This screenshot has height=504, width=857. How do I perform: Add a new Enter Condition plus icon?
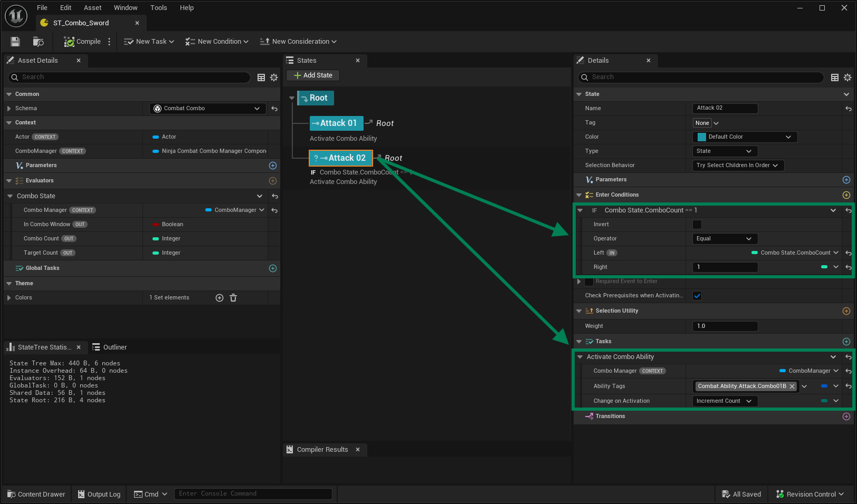pyautogui.click(x=846, y=195)
